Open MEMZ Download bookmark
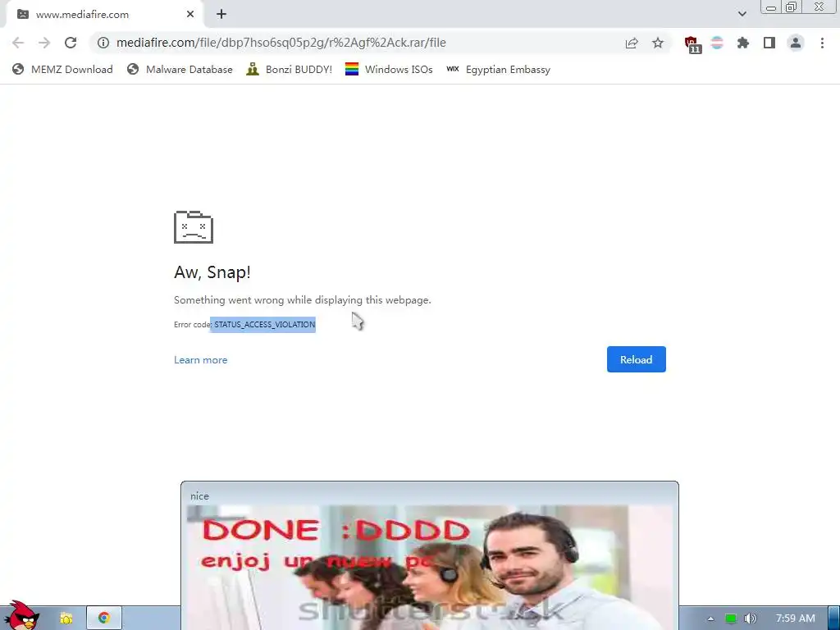The height and width of the screenshot is (630, 840). [x=62, y=69]
